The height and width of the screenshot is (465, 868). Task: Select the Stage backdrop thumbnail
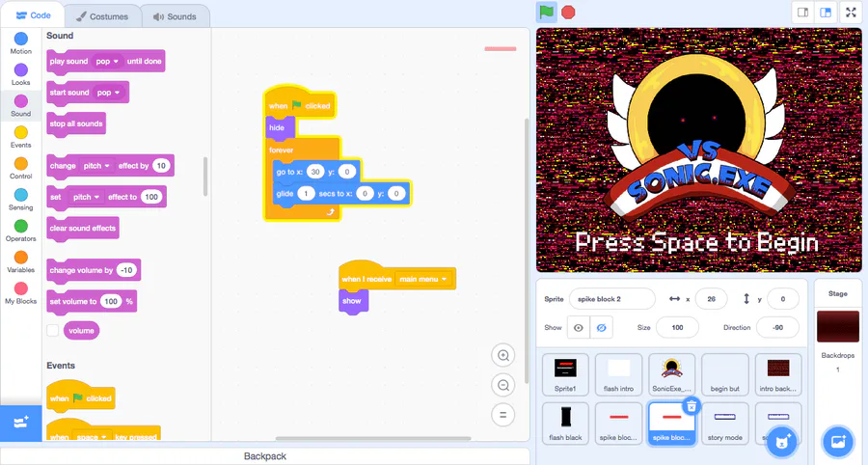[837, 327]
